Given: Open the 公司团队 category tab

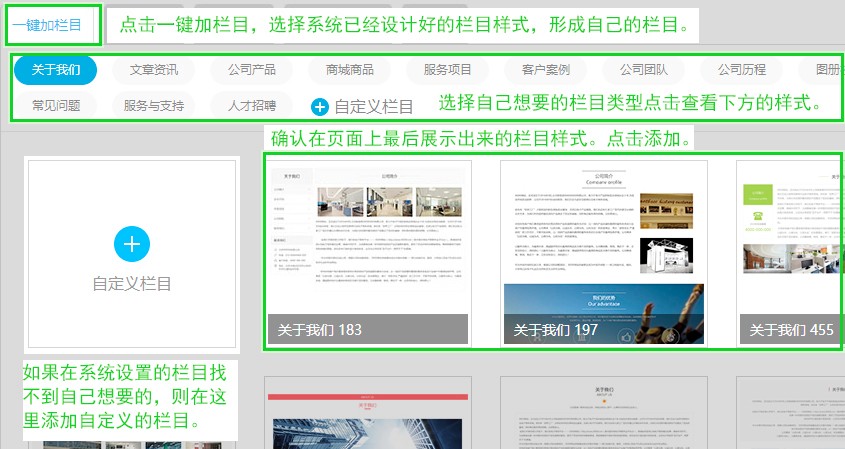Looking at the screenshot, I should coord(643,70).
